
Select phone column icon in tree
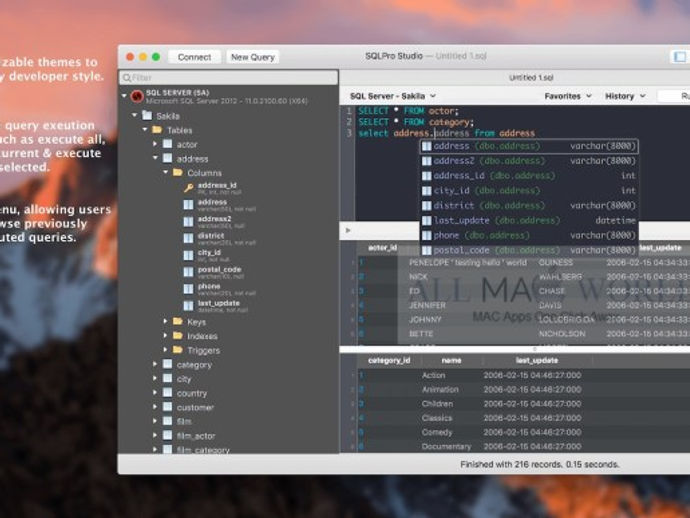point(188,289)
